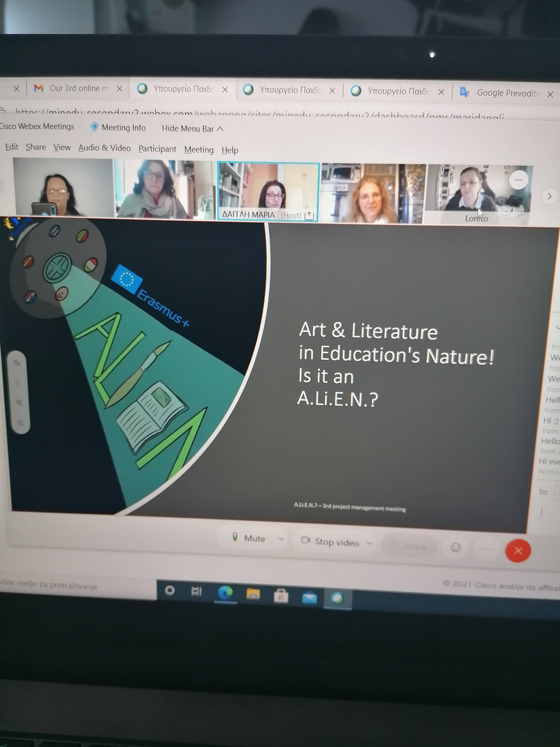Select the annotate squiggle tool
Viewport: 560px width, 747px height.
[17, 363]
